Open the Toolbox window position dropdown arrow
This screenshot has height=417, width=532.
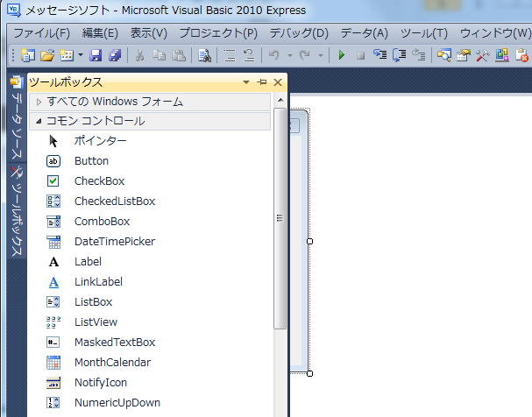246,82
